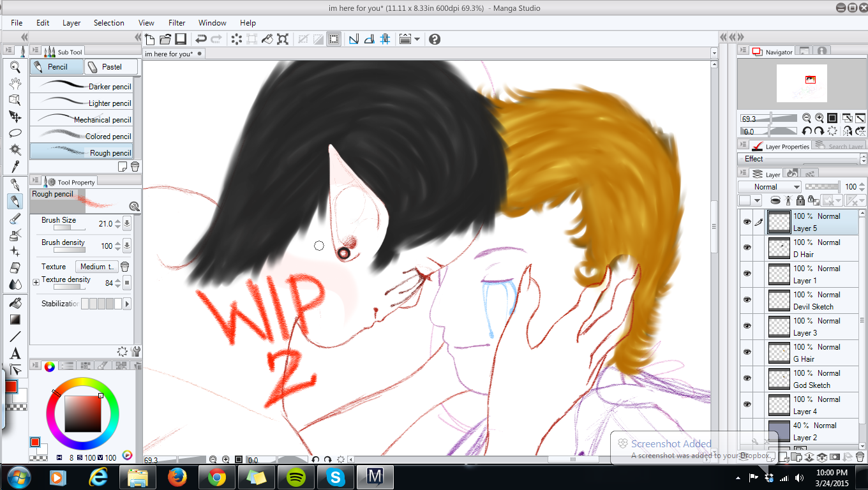Select the Operation object tool
Screen dimensions: 868x490
(15, 100)
